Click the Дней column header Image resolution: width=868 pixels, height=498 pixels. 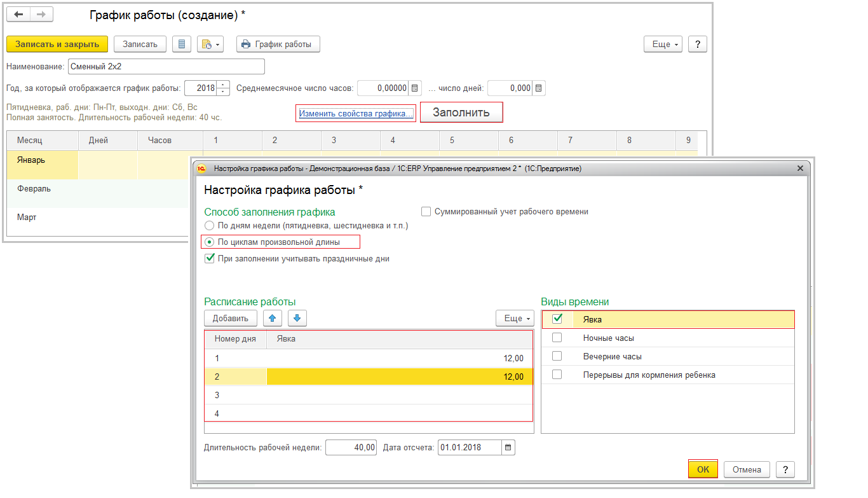pyautogui.click(x=108, y=140)
